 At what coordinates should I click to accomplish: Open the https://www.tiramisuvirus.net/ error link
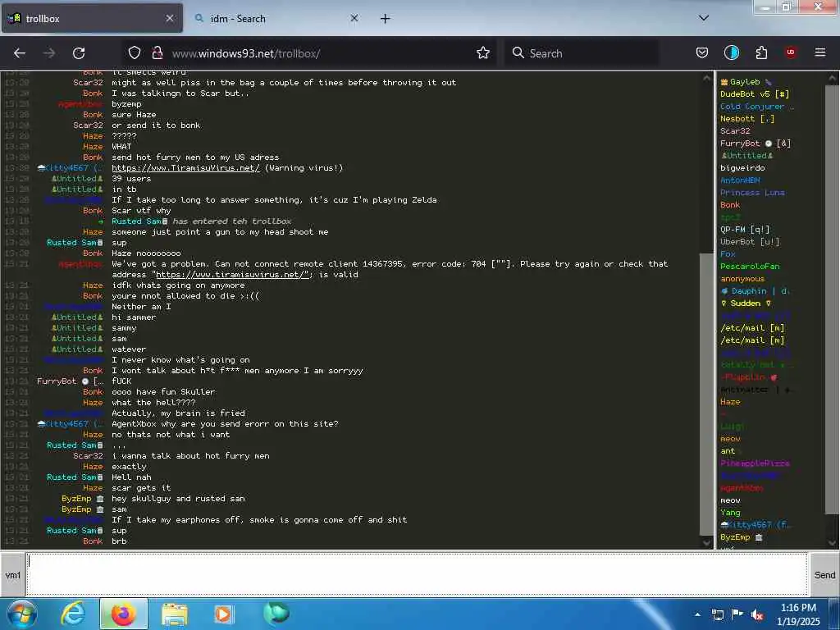click(x=231, y=274)
